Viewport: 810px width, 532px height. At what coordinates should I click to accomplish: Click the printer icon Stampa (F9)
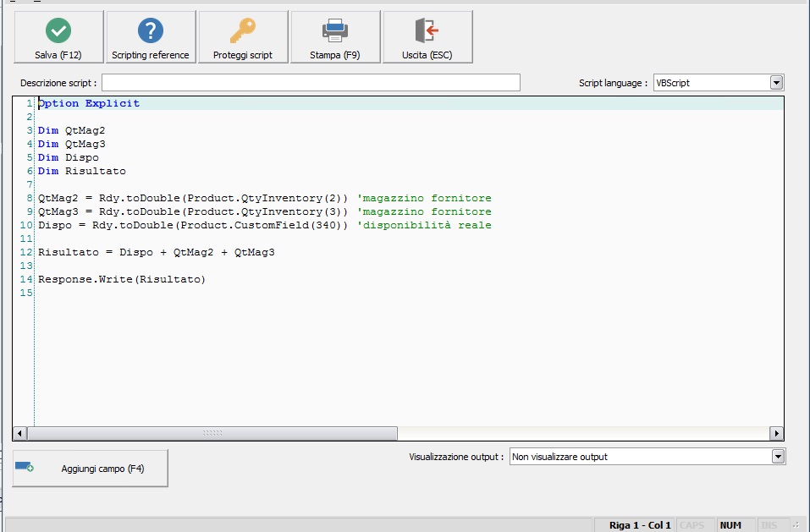pos(335,30)
